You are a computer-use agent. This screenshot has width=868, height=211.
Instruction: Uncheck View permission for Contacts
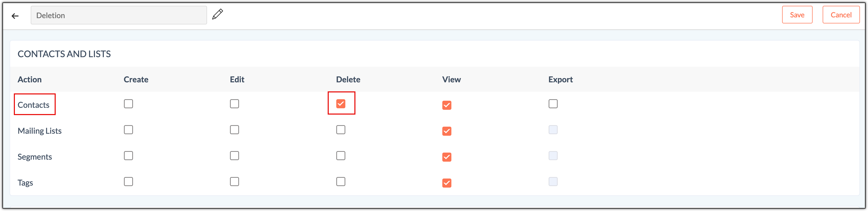click(447, 105)
